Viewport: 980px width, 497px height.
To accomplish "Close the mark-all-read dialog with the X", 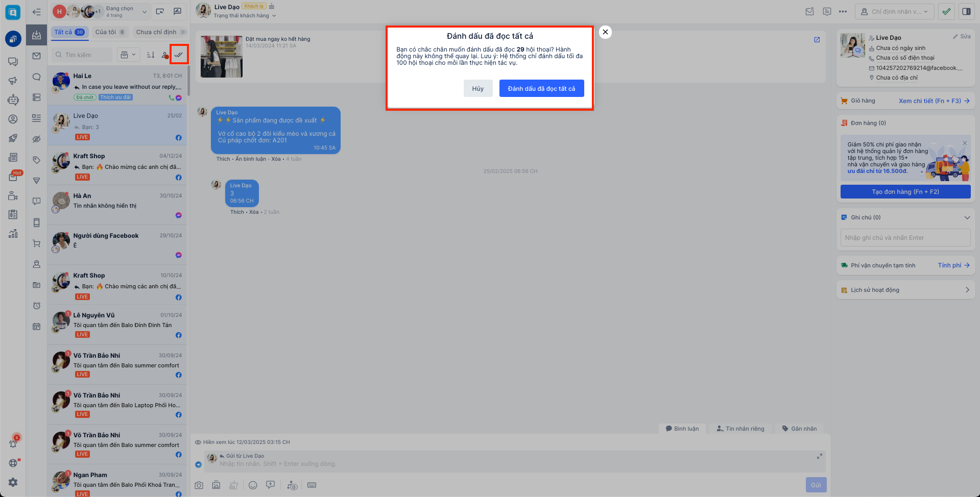I will point(605,32).
